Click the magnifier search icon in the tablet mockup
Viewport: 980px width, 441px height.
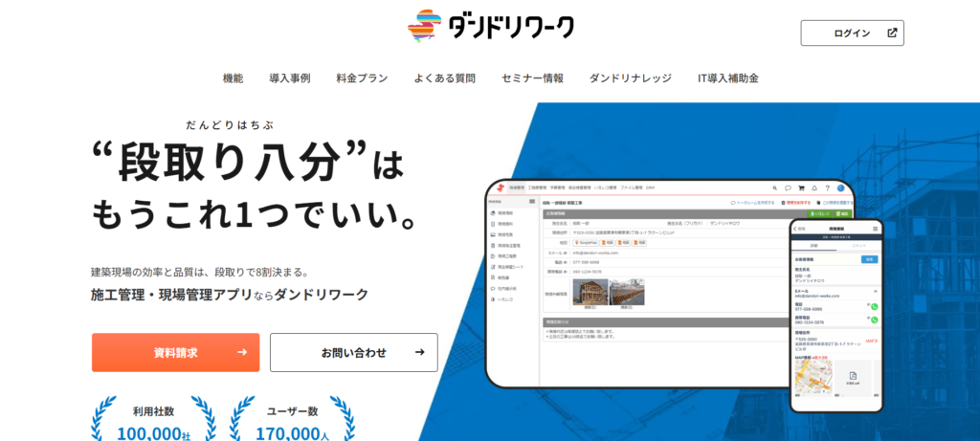[x=775, y=188]
